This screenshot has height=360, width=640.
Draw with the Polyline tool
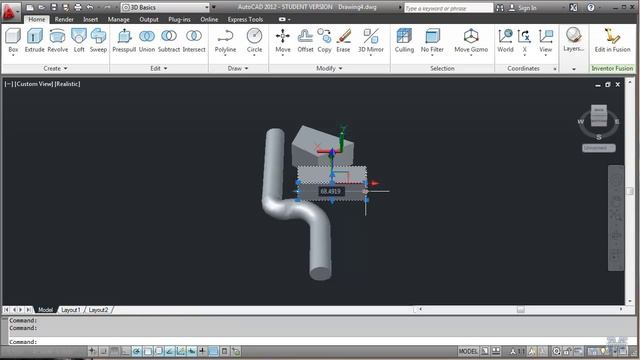(225, 41)
